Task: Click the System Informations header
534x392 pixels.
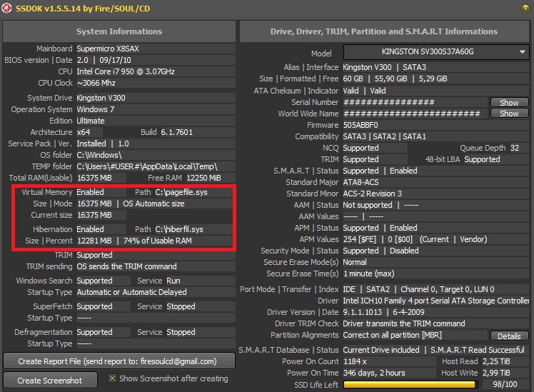Action: (119, 31)
